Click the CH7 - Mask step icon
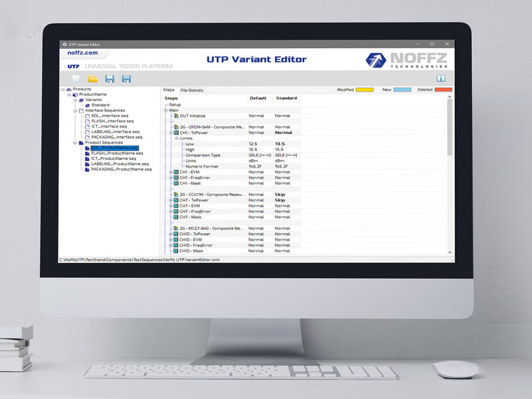The width and height of the screenshot is (532, 399). coord(176,217)
